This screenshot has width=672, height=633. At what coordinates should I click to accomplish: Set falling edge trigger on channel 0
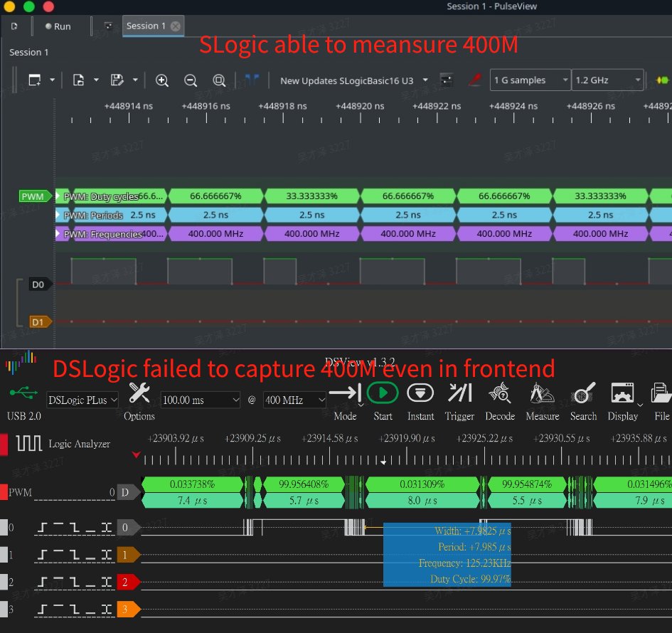pyautogui.click(x=75, y=527)
